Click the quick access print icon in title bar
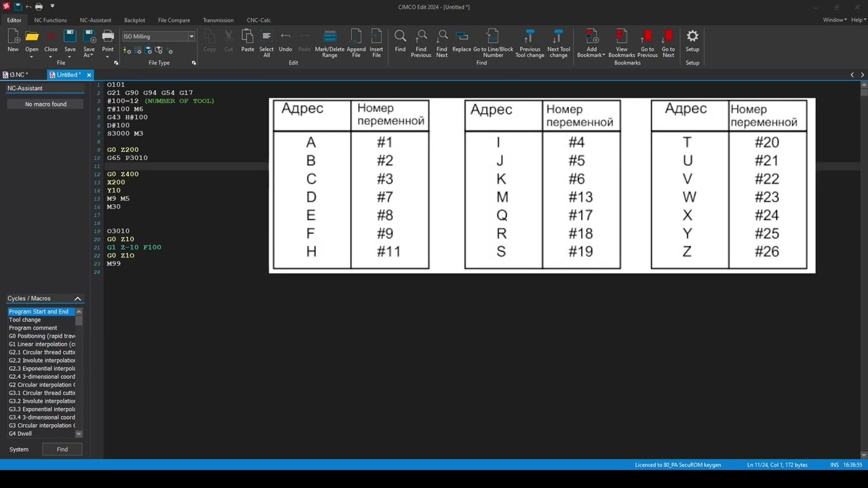Screen dimensions: 868x488 pos(39,7)
